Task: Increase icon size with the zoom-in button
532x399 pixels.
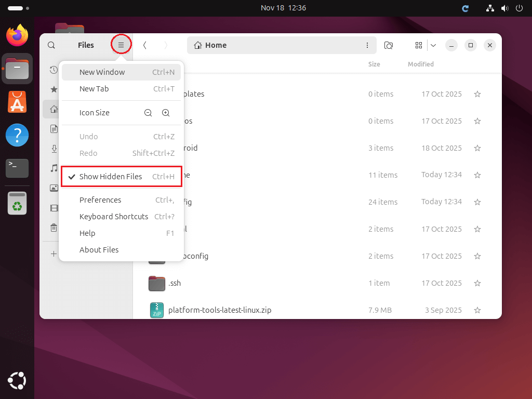Action: coord(166,112)
